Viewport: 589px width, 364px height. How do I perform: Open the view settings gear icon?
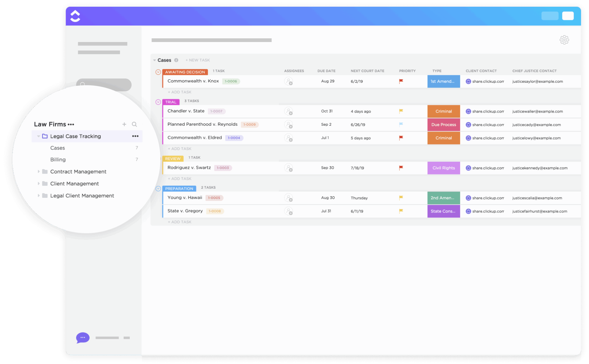coord(564,40)
